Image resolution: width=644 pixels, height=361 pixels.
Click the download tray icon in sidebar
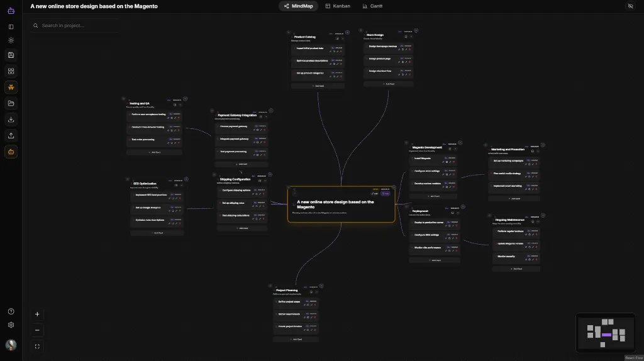point(11,119)
